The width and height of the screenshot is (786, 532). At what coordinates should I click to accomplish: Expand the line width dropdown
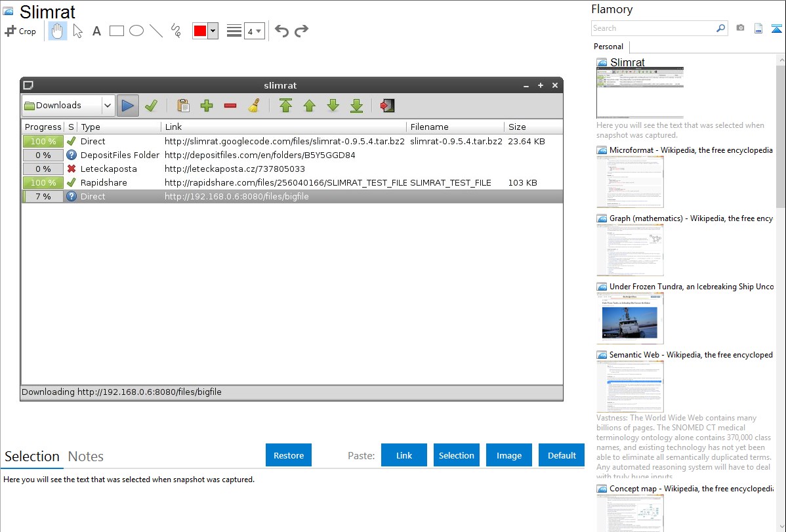[254, 31]
